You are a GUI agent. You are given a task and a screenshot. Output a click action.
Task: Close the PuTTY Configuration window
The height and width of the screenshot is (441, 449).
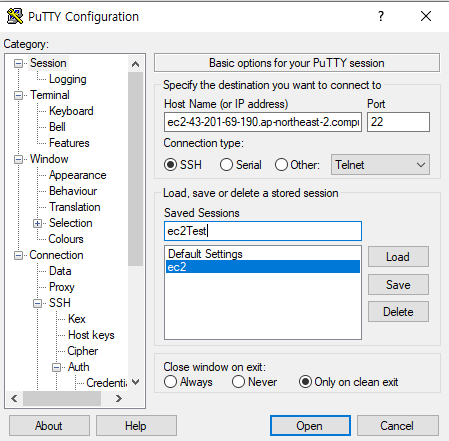point(426,16)
